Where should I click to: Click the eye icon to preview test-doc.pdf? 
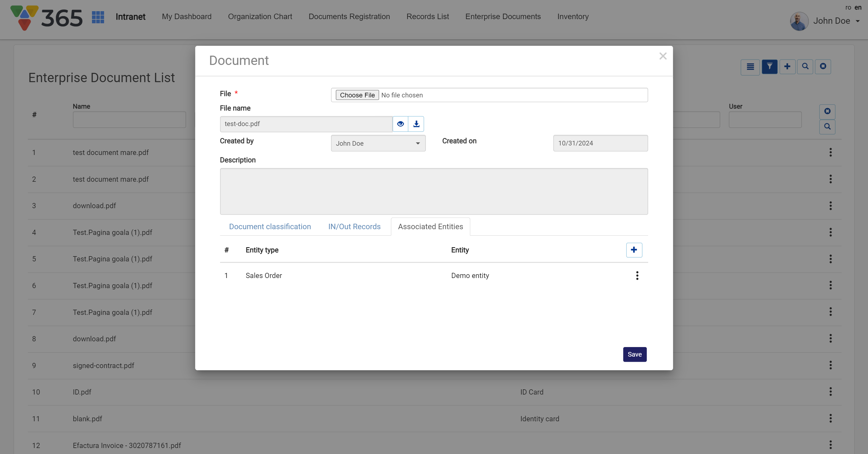(400, 124)
